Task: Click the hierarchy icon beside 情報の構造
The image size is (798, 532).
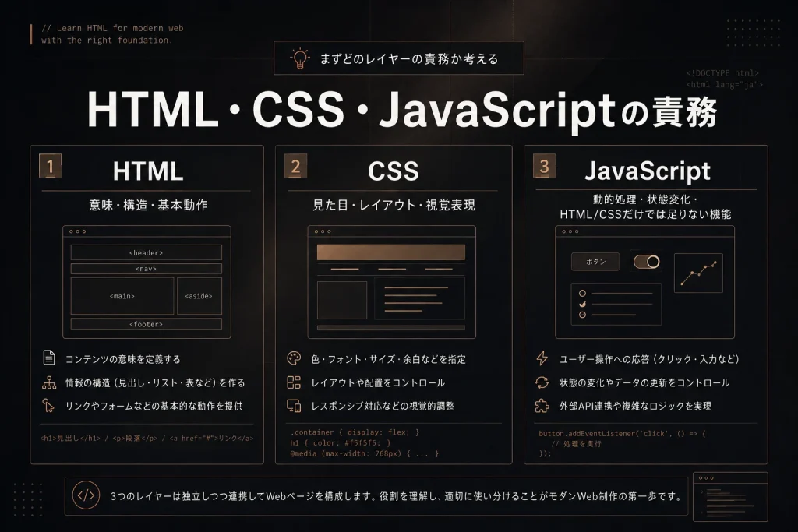Action: coord(49,382)
